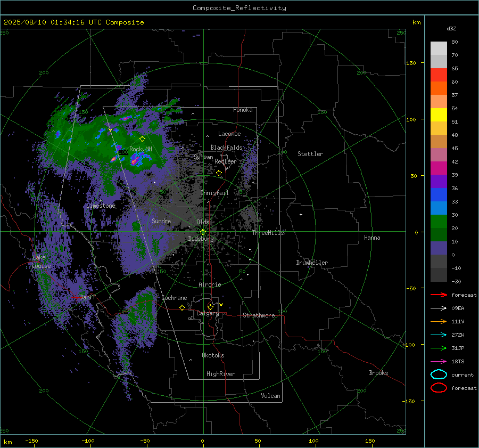Select the Cochrane label
This screenshot has width=479, height=448.
174,298
